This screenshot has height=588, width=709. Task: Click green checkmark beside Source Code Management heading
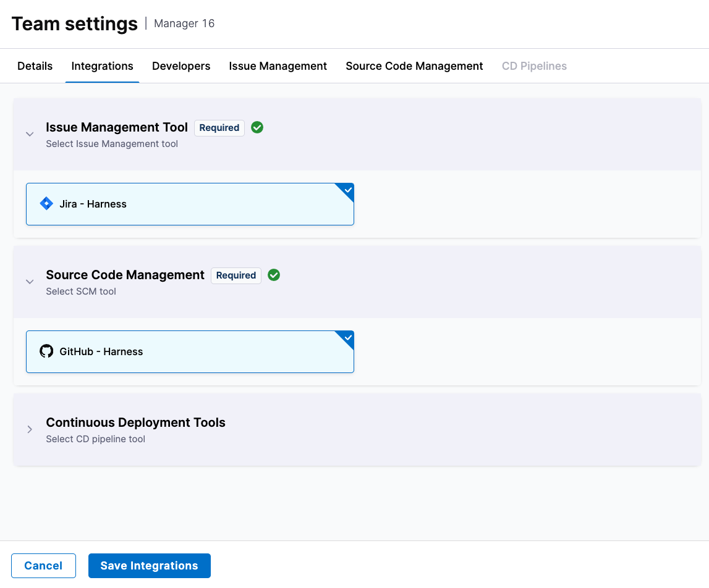point(274,275)
